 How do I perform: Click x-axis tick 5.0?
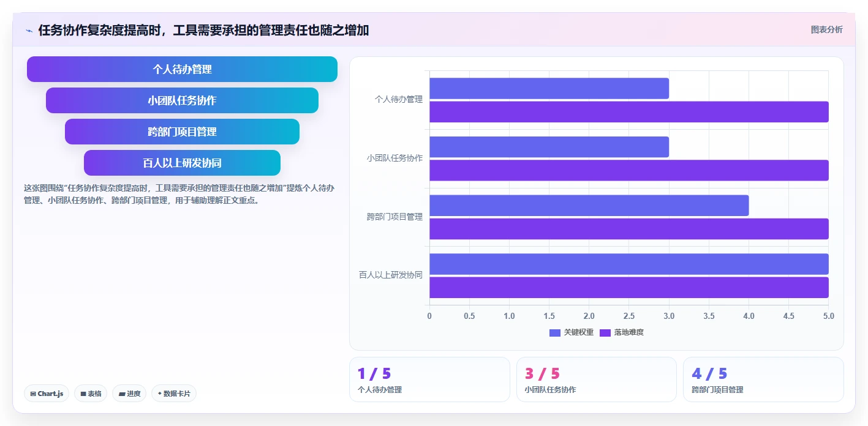click(828, 316)
